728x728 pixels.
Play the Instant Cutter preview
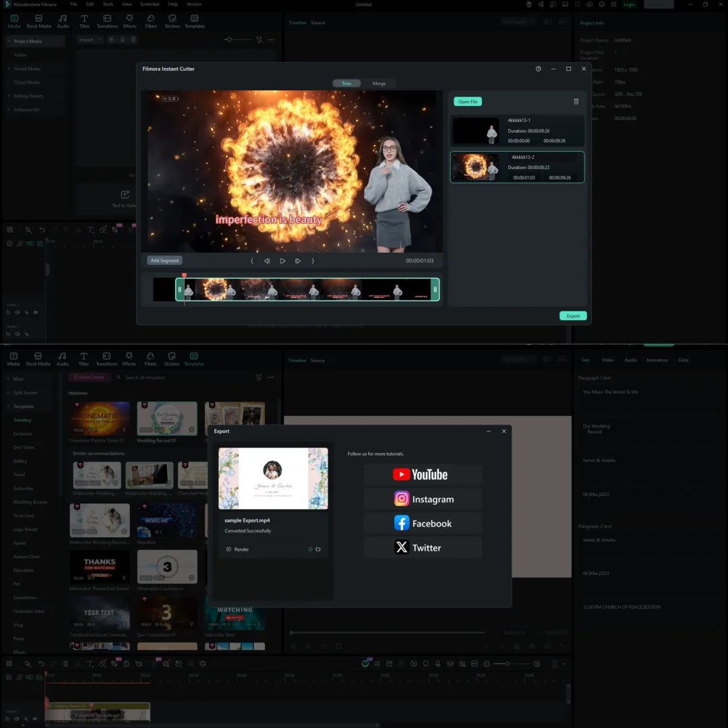click(282, 261)
